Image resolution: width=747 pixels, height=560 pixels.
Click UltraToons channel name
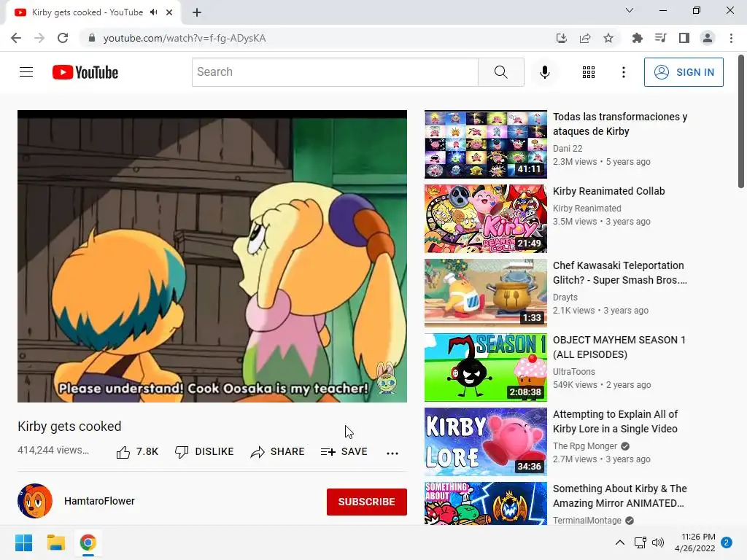[573, 371]
